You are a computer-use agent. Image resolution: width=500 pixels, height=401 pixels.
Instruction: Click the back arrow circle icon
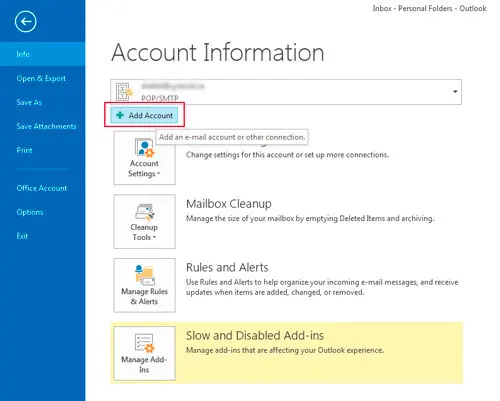[26, 22]
